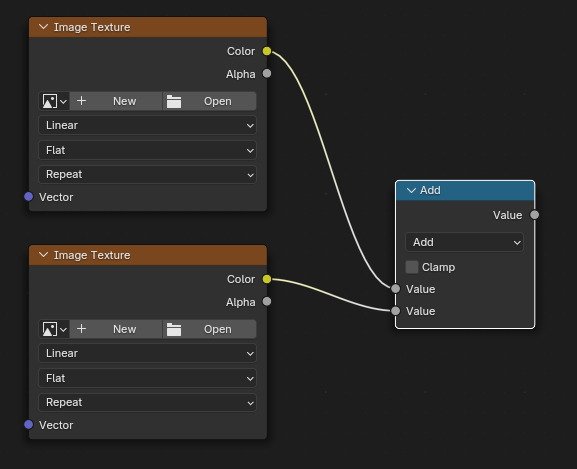Open the Add operation dropdown in math node
Image resolution: width=577 pixels, height=469 pixels.
(464, 242)
